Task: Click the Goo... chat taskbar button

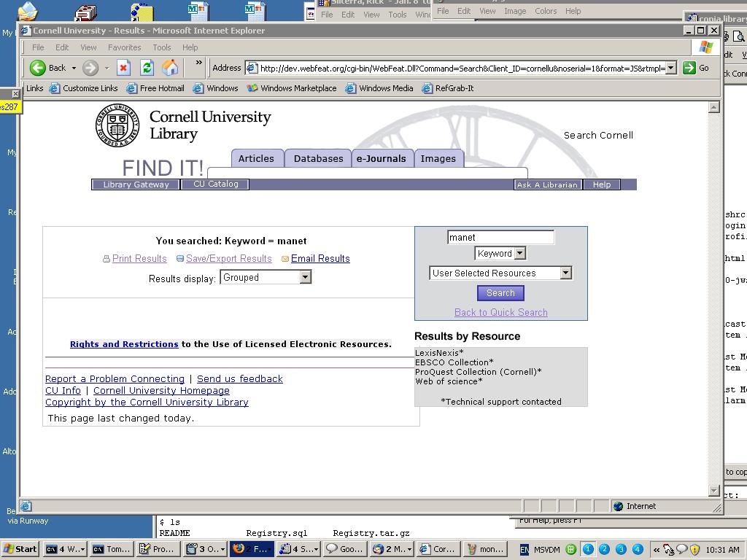Action: [345, 549]
